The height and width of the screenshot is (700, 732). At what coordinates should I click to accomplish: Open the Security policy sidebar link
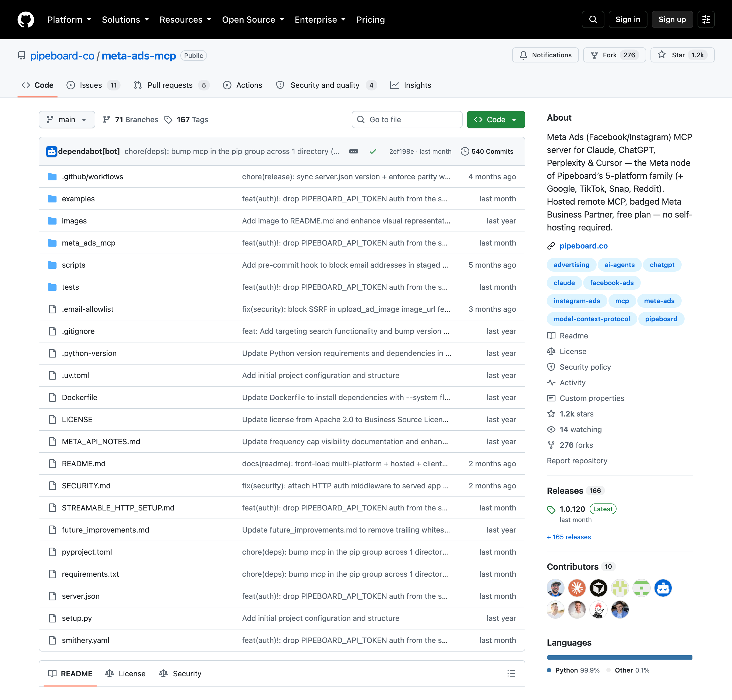579,367
